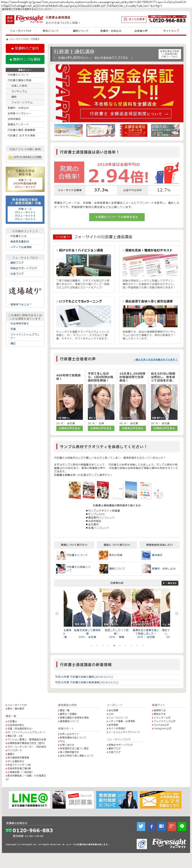
Task: Click the 全額返金保証制度対象 sidebar banner
Action: pyautogui.click(x=25, y=179)
